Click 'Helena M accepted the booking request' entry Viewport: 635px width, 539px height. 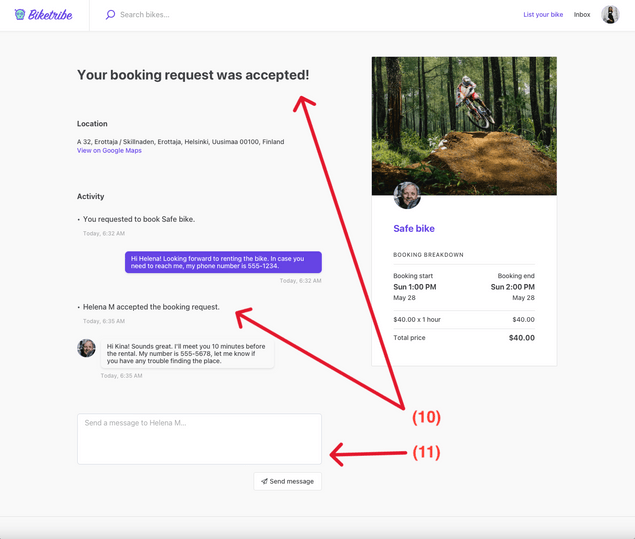pyautogui.click(x=151, y=307)
